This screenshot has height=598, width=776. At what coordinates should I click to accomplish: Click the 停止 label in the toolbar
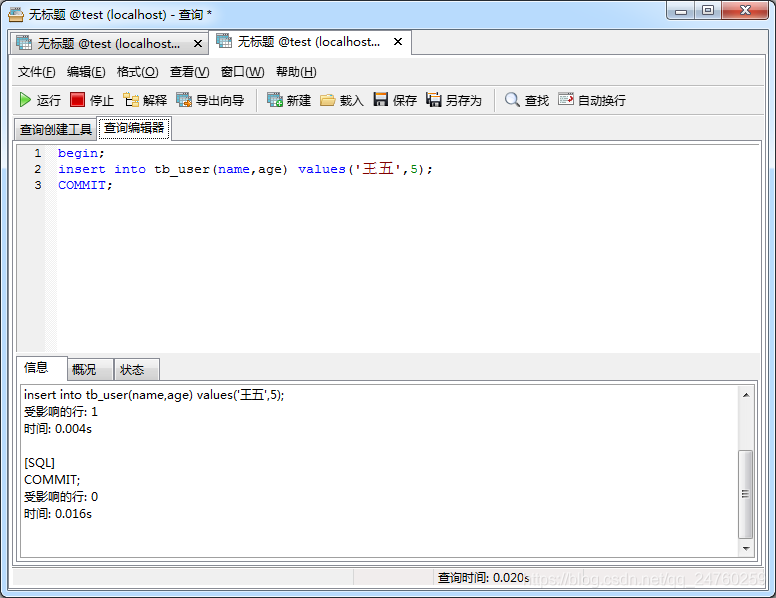pyautogui.click(x=101, y=100)
